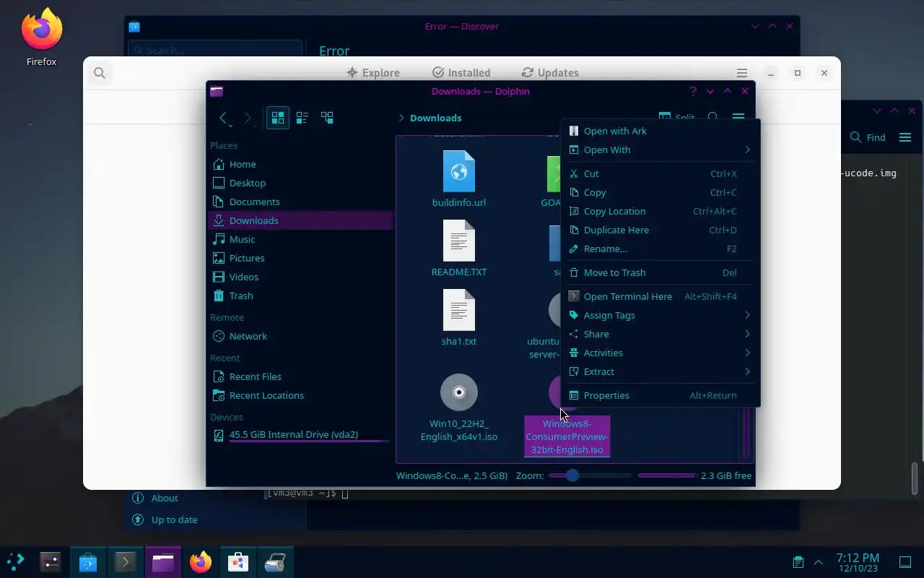The image size is (924, 578).
Task: Switch to Installed tab
Action: pos(461,72)
